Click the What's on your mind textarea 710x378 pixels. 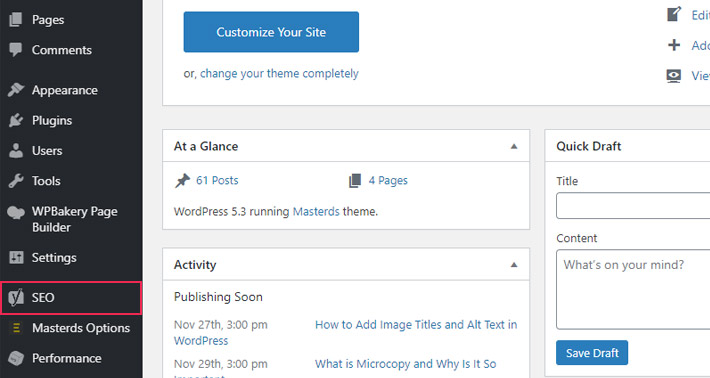click(x=633, y=289)
